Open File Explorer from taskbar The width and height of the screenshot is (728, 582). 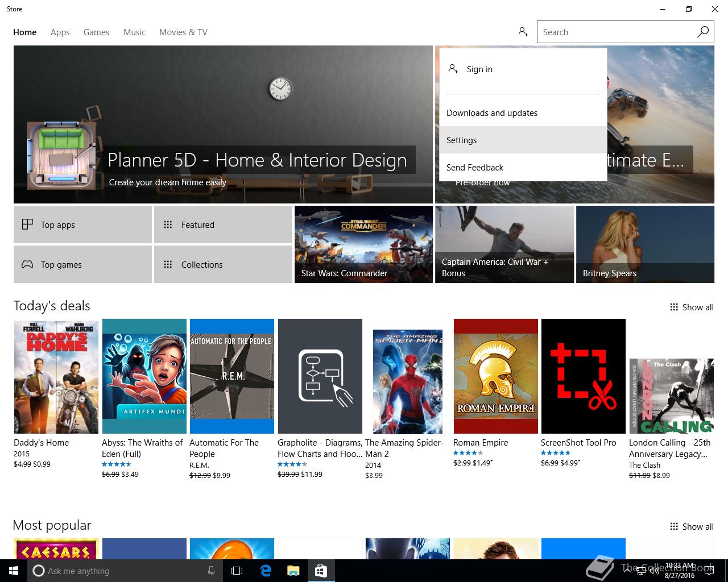tap(293, 571)
